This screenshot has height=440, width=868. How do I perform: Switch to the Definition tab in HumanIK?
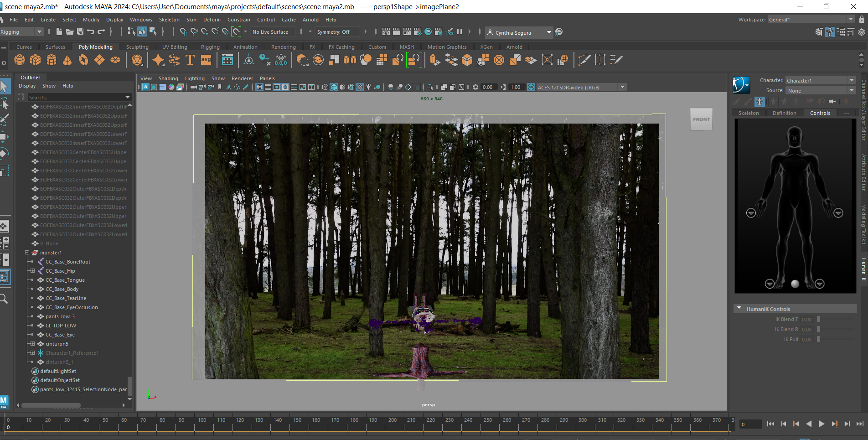click(x=784, y=113)
